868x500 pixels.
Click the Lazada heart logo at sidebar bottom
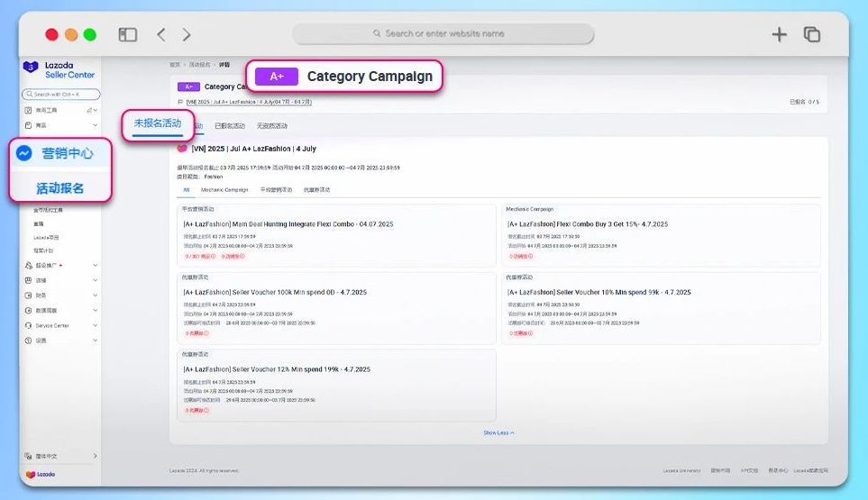pyautogui.click(x=31, y=475)
